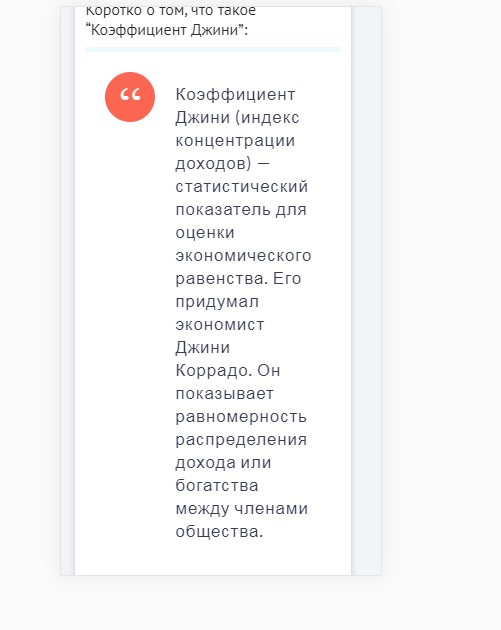
Task: Click the light blue divider line
Action: (213, 49)
